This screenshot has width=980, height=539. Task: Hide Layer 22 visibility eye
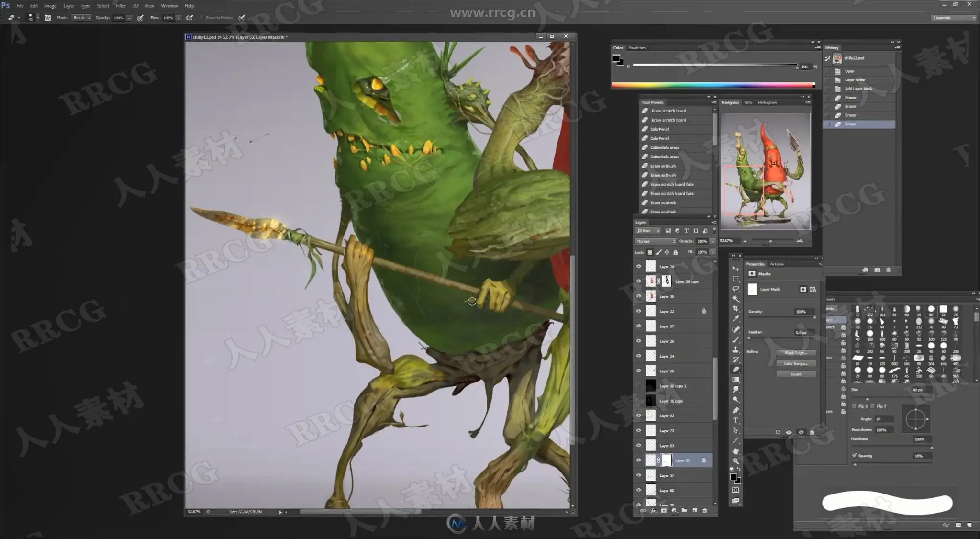(x=638, y=311)
